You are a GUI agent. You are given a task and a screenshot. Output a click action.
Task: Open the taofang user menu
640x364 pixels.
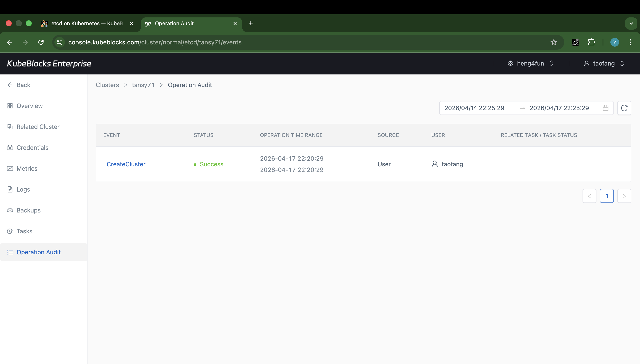coord(604,64)
